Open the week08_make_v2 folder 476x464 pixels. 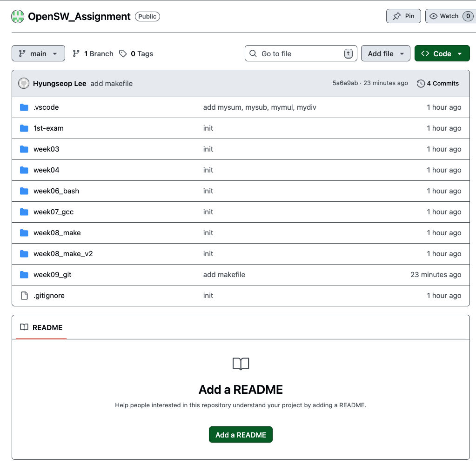pyautogui.click(x=63, y=254)
